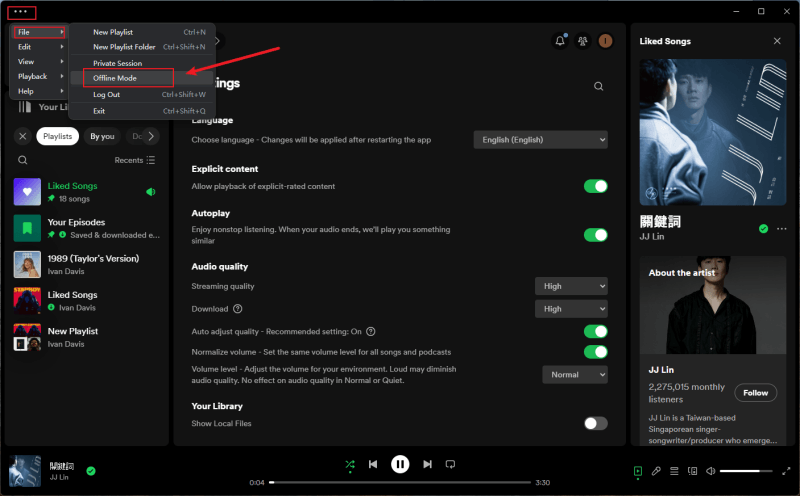Open Download quality help icon
Image resolution: width=800 pixels, height=496 pixels.
(238, 309)
